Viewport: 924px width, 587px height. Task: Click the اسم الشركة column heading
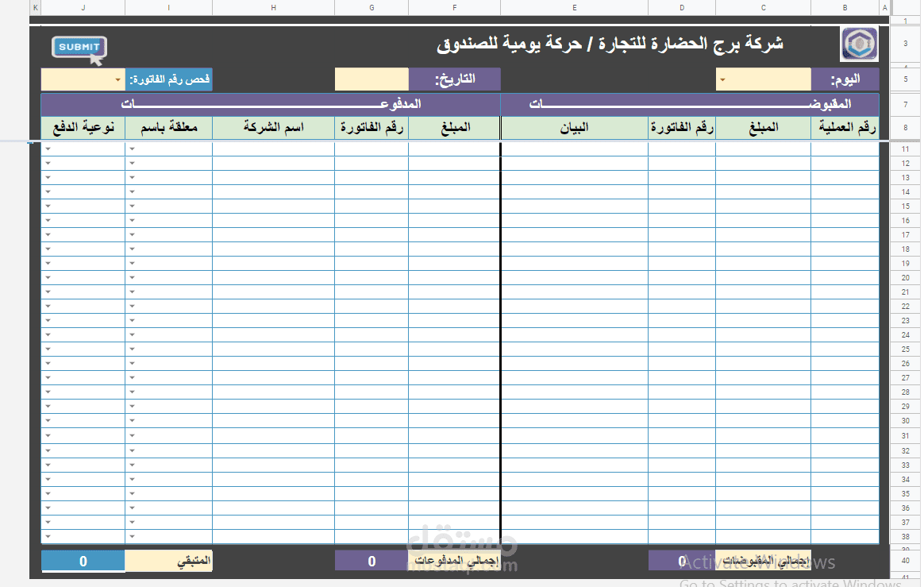click(273, 127)
